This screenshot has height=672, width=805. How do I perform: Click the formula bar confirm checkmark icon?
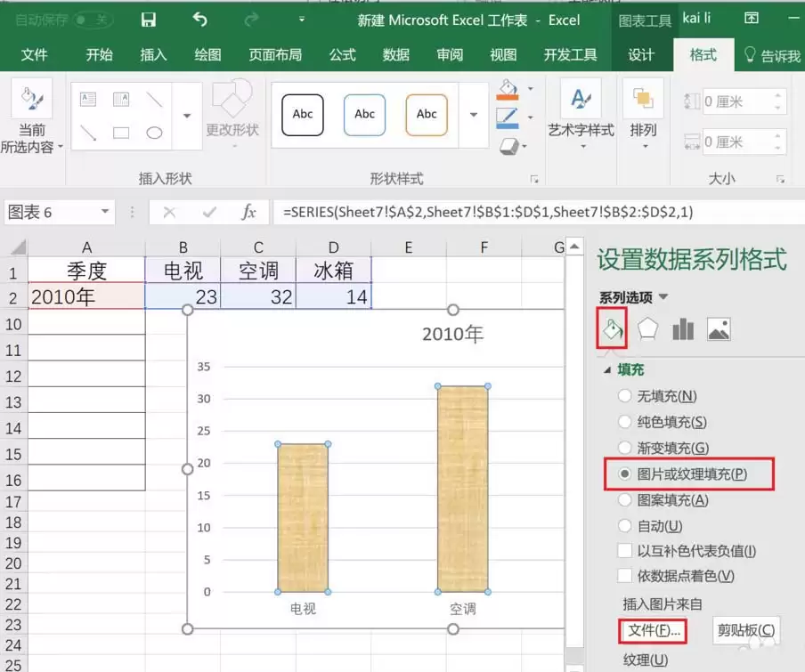(x=209, y=212)
